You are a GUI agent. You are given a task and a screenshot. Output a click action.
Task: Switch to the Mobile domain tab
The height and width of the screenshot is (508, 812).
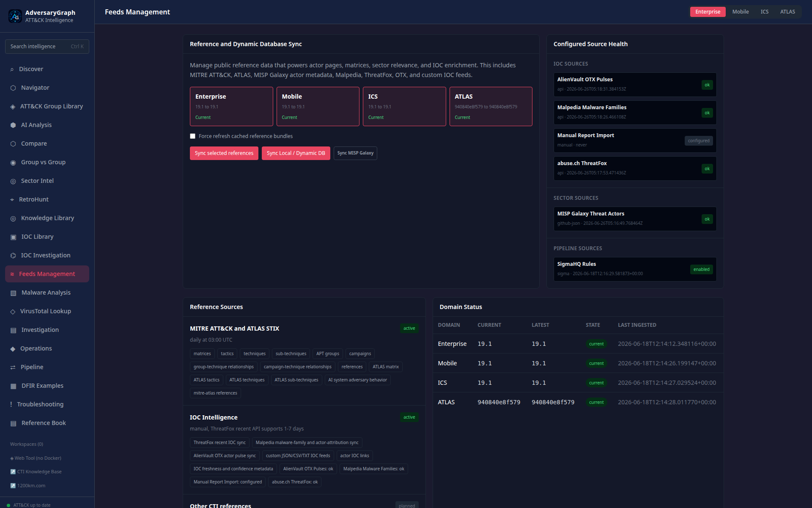point(740,12)
